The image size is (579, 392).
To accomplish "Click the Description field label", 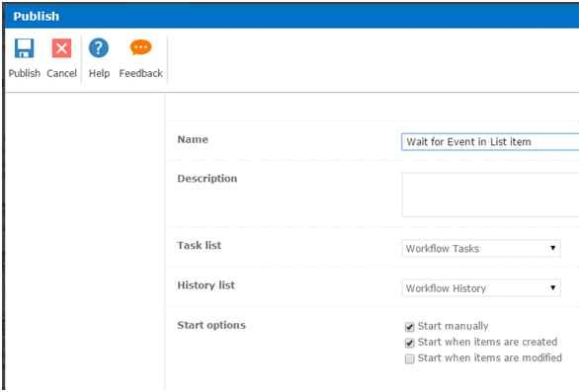I will coord(207,179).
